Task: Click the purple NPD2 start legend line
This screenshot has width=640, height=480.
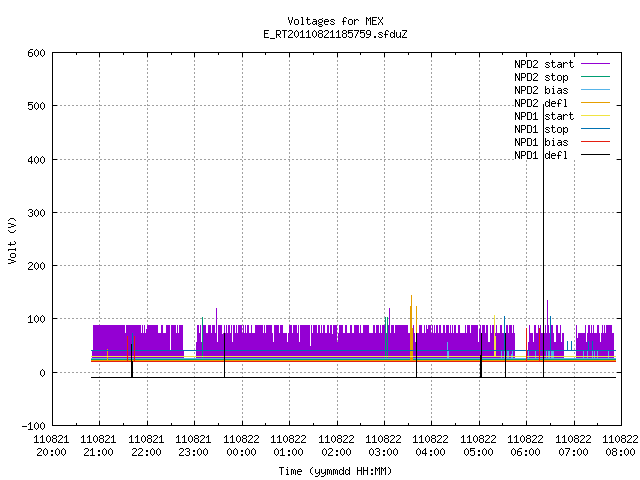Action: coord(596,64)
